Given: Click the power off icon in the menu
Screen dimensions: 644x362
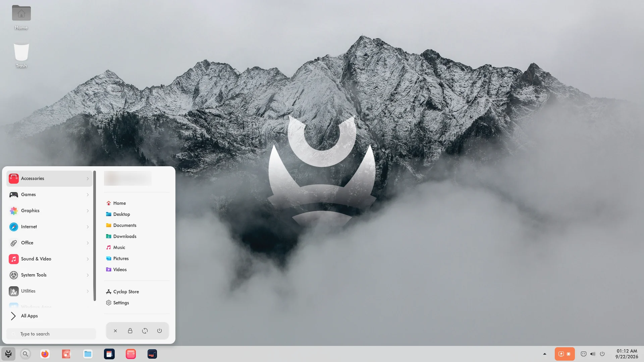Looking at the screenshot, I should (x=160, y=331).
